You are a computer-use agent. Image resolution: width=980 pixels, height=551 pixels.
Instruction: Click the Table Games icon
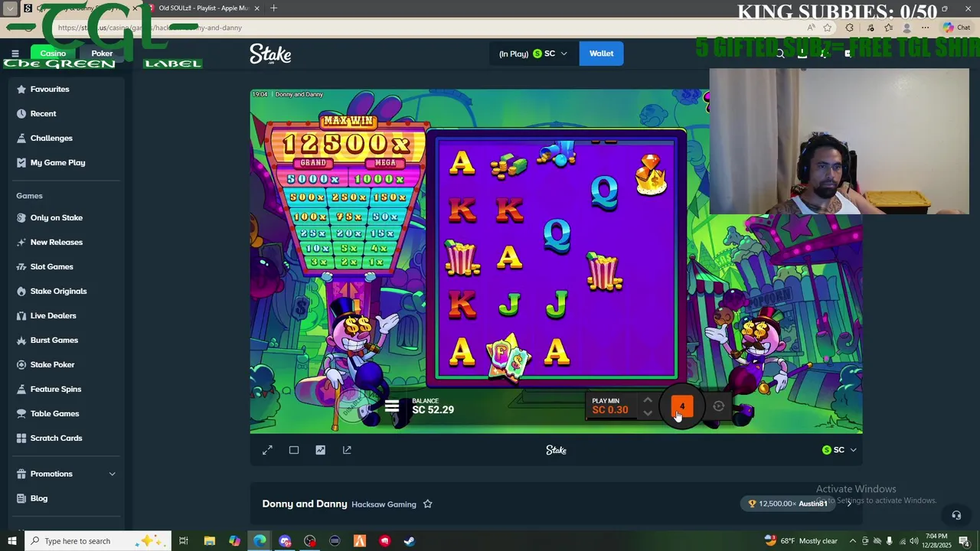[x=21, y=413]
